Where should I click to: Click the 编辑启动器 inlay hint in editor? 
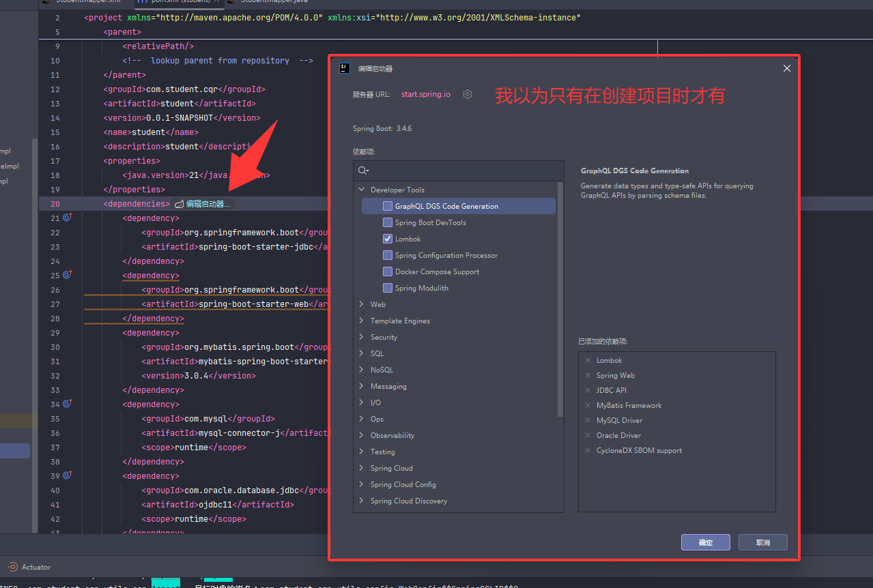203,203
